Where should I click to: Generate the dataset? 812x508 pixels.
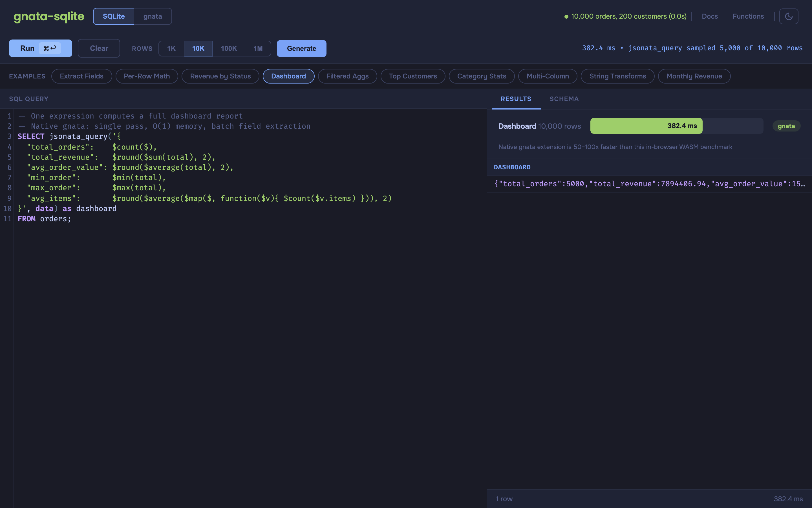(x=301, y=48)
